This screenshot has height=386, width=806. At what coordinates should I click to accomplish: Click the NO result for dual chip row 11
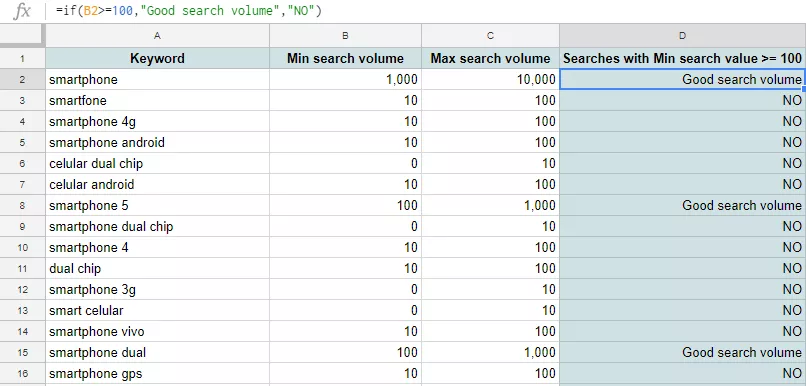pyautogui.click(x=683, y=268)
